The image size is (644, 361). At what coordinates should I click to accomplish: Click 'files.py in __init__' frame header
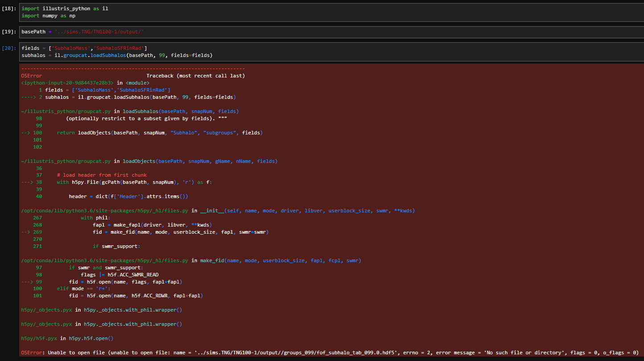click(x=218, y=211)
